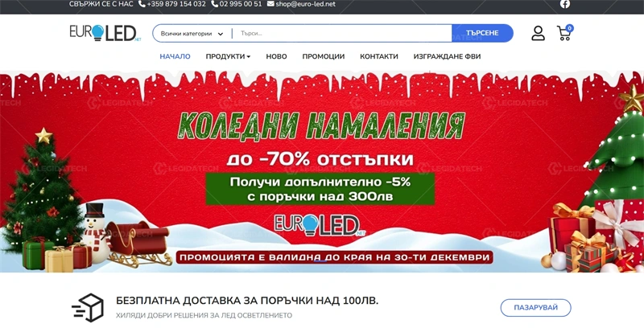Open the КОНТАКТИ page
Image resolution: width=644 pixels, height=328 pixels.
(378, 56)
